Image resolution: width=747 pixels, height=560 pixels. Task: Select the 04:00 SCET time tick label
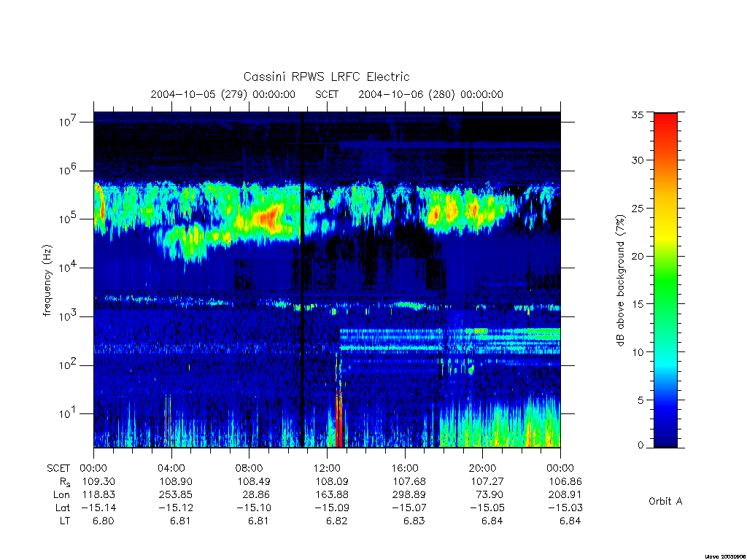(171, 468)
